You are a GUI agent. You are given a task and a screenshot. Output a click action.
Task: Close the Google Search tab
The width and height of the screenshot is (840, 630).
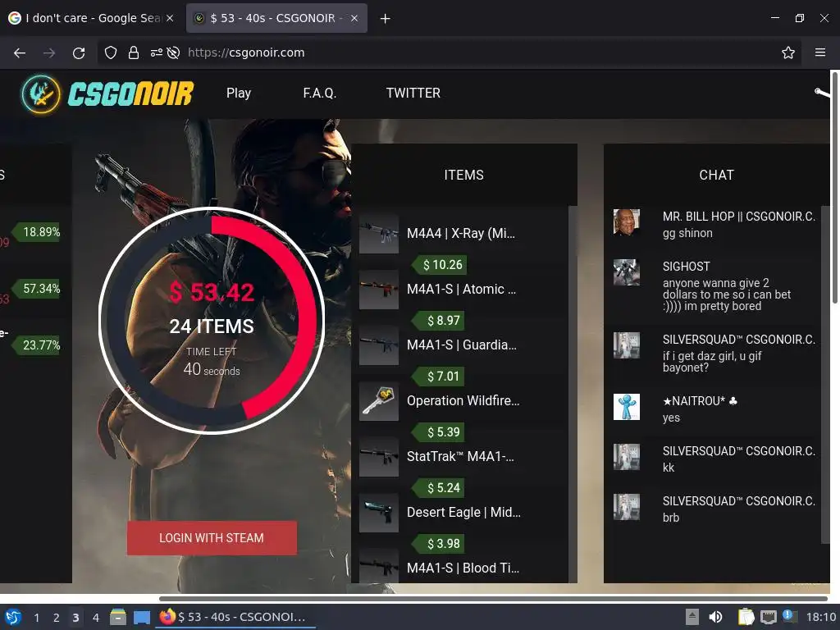point(170,18)
